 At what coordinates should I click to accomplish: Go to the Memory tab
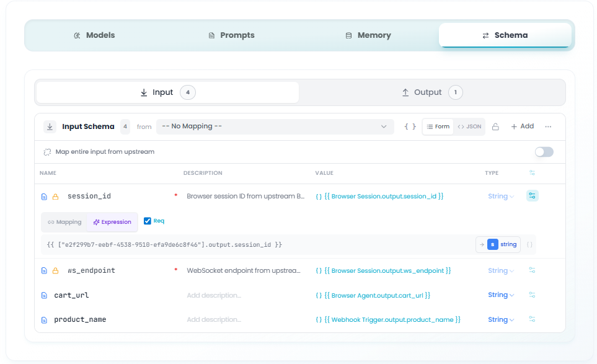[x=368, y=35]
